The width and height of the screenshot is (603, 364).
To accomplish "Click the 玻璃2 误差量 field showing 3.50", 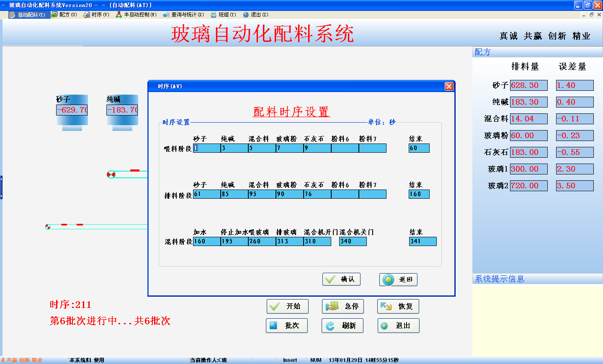I will [x=575, y=186].
